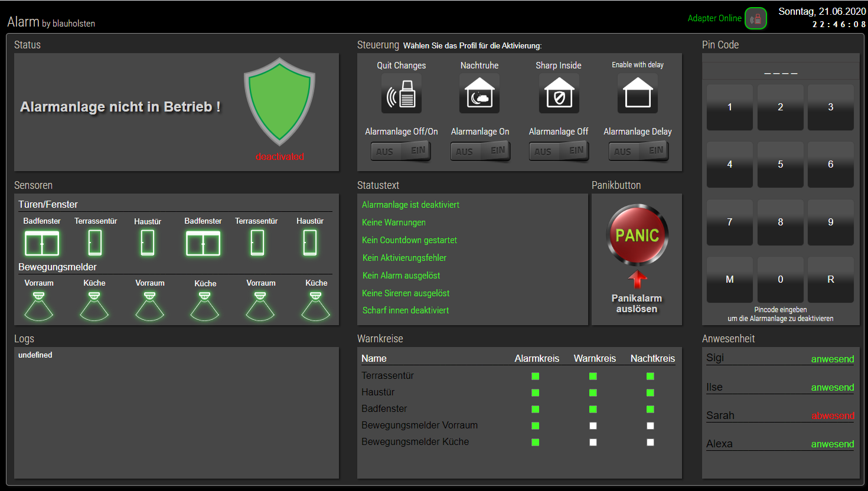Tap the M key on keypad

[x=730, y=280]
